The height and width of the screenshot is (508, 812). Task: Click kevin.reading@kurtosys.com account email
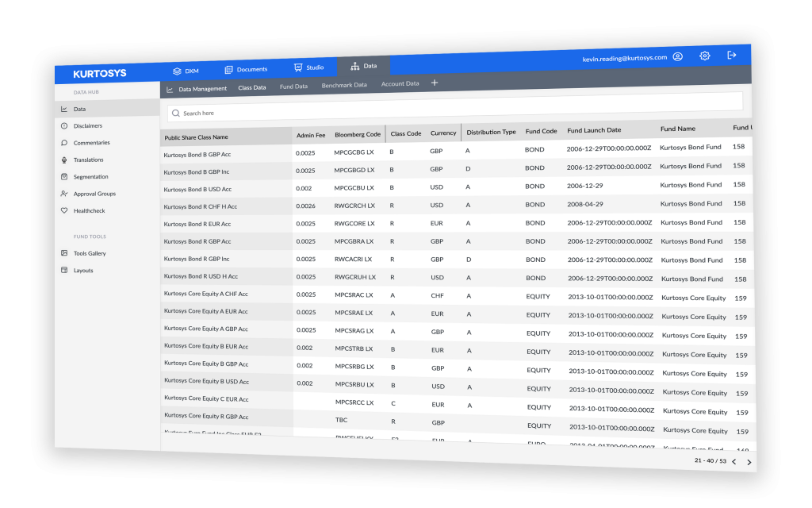point(625,58)
